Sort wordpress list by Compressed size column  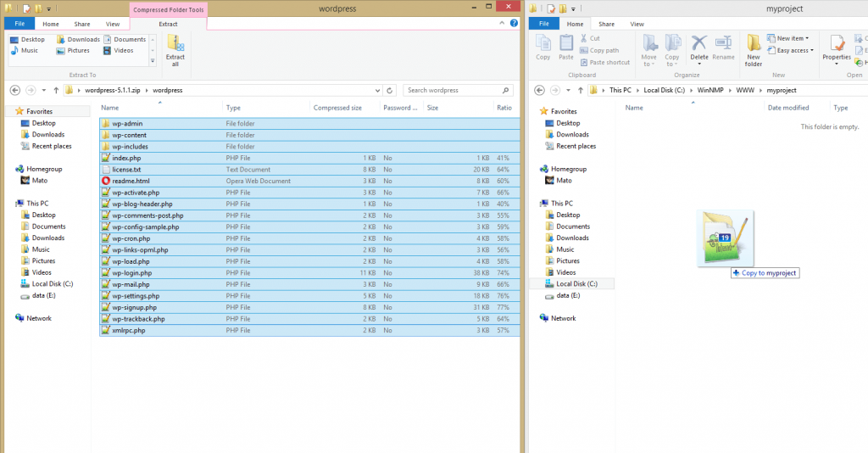337,108
